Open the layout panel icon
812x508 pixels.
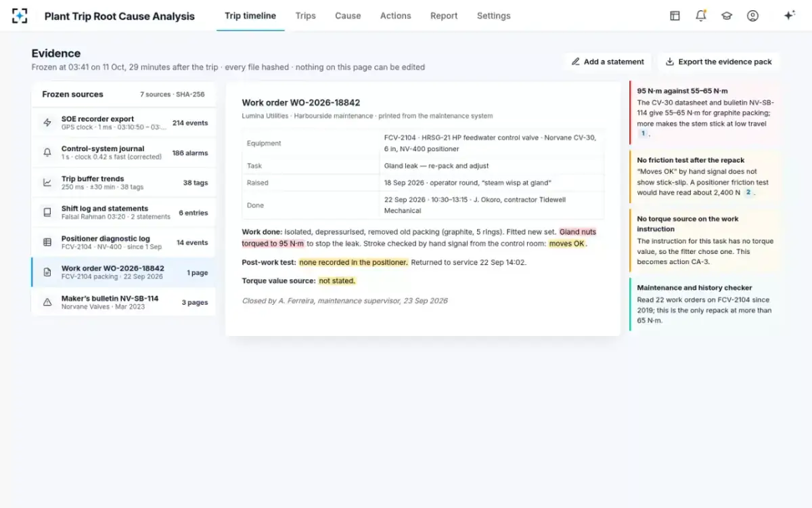pos(675,16)
